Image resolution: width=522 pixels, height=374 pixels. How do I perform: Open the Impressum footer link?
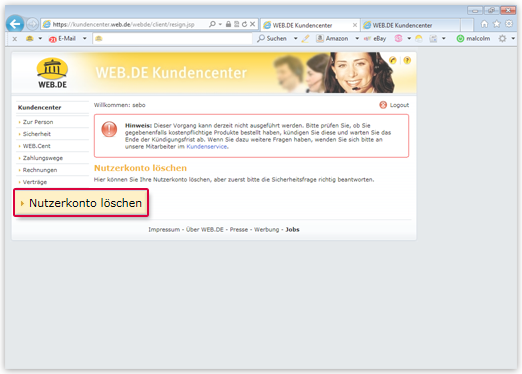(164, 230)
